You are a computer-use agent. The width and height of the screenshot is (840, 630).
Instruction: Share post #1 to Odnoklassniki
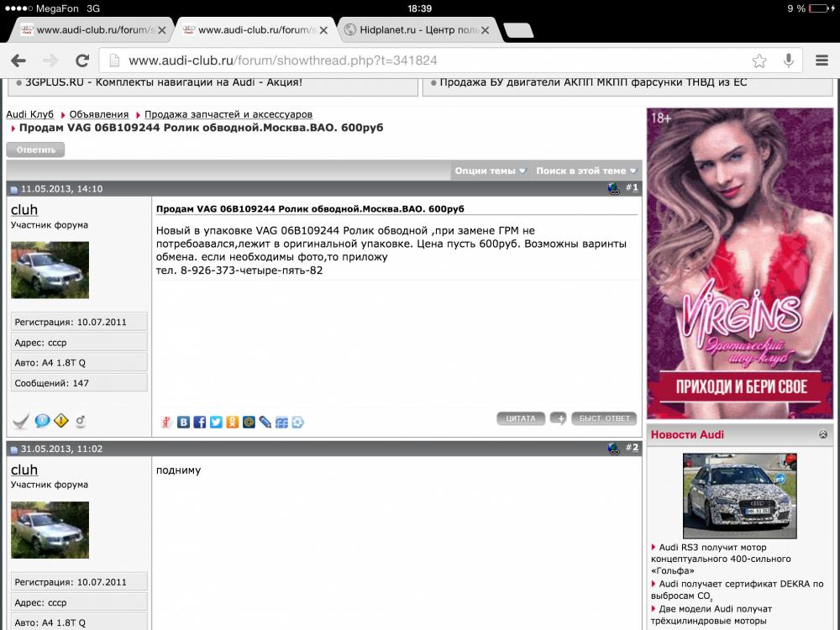(x=232, y=423)
